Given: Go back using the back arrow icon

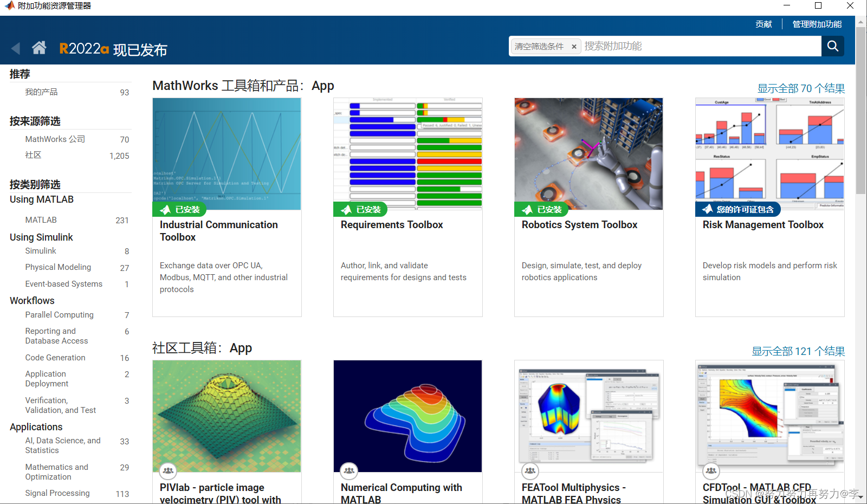Looking at the screenshot, I should [x=16, y=48].
